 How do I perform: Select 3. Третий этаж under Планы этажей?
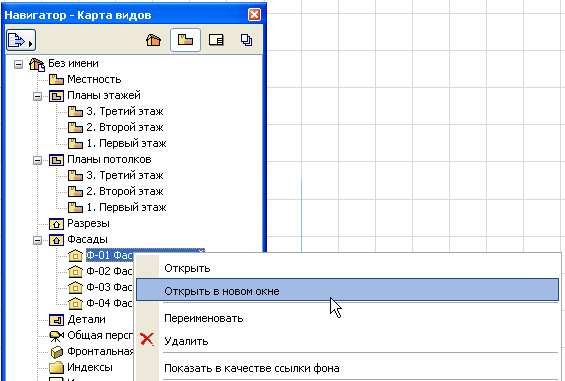point(125,111)
